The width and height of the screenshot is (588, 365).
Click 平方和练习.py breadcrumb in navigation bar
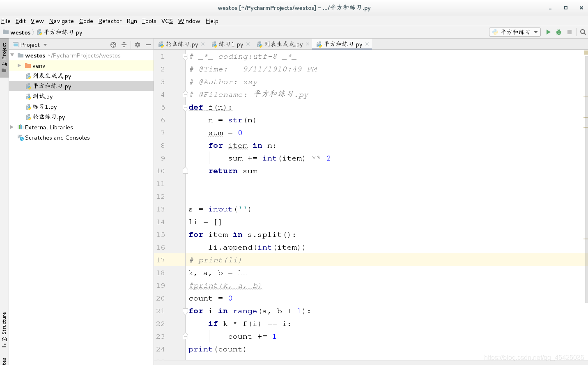click(60, 32)
